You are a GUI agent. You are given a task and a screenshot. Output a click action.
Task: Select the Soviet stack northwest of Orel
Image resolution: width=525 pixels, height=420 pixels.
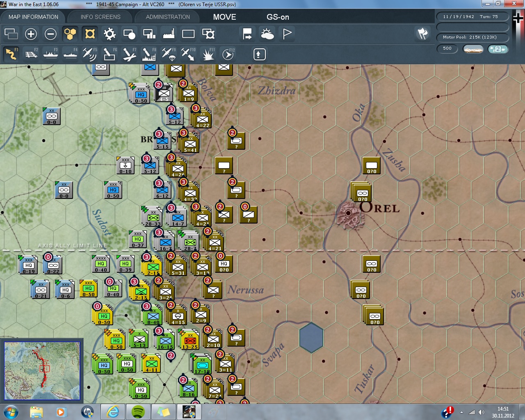[x=361, y=192]
